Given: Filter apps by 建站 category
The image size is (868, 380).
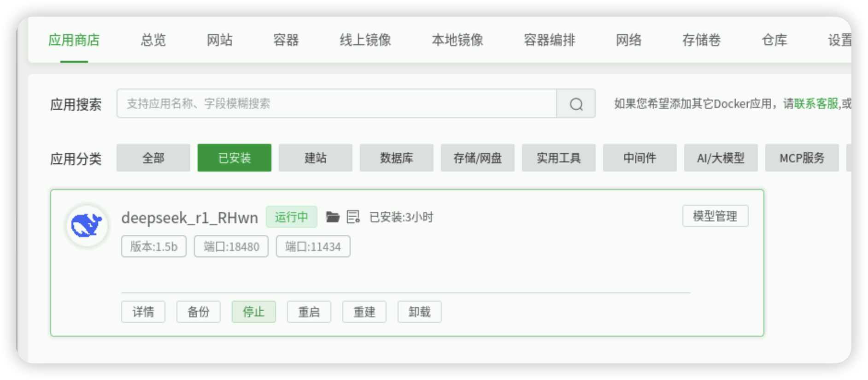Looking at the screenshot, I should pos(316,158).
